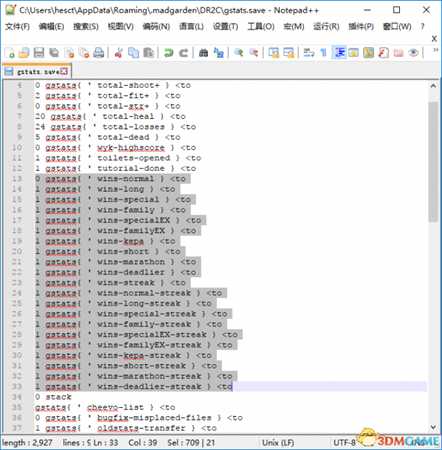Click the Unix (LF) status bar field

tap(278, 443)
